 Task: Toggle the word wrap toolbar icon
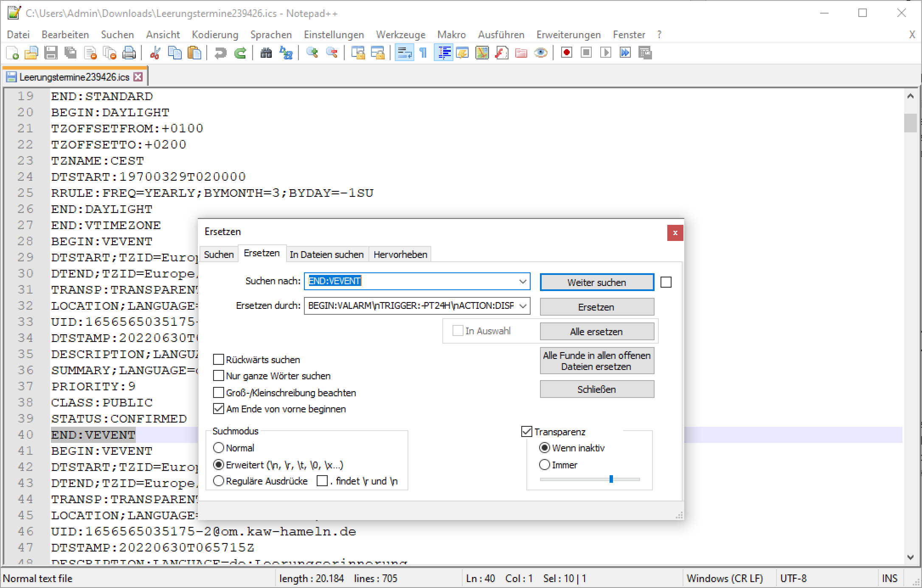(x=404, y=53)
